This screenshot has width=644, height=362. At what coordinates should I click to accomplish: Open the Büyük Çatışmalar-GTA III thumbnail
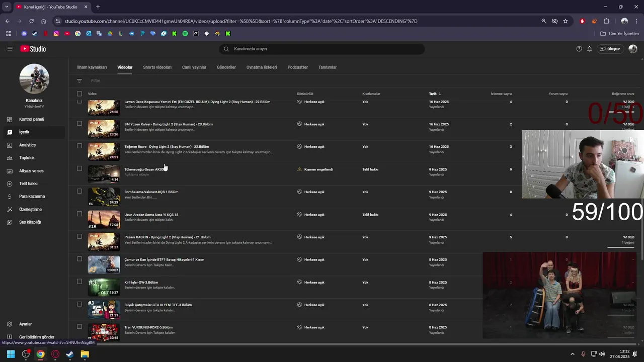[x=104, y=310]
